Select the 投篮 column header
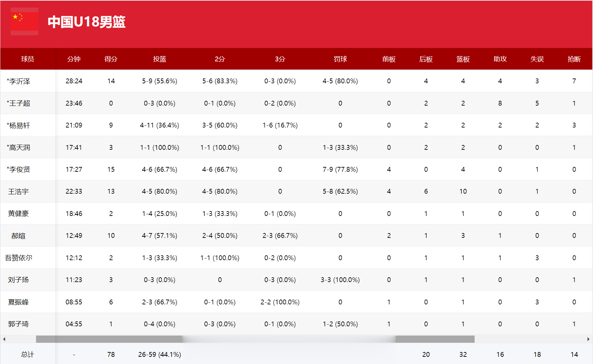 [x=160, y=59]
